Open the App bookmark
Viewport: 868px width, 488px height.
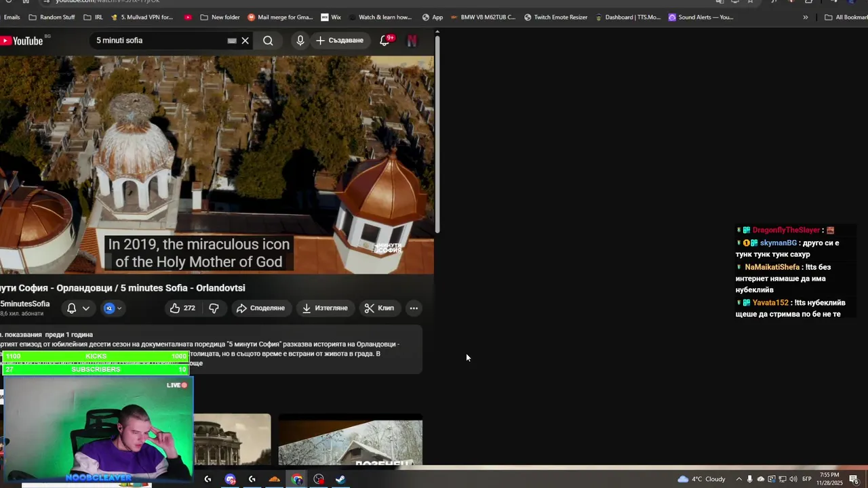433,18
